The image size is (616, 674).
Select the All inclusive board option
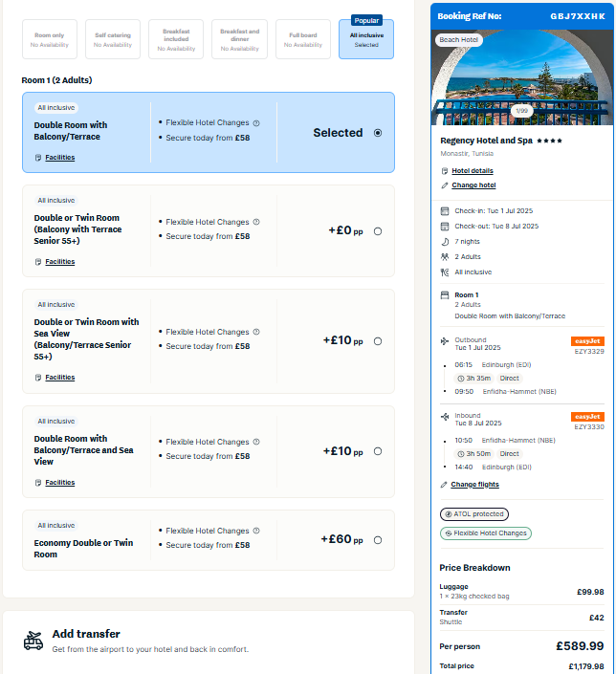[366, 39]
